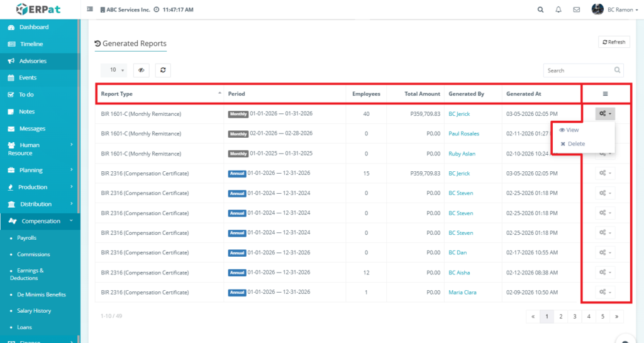Open Advisories megaphone item in sidebar
The image size is (644, 343).
33,61
